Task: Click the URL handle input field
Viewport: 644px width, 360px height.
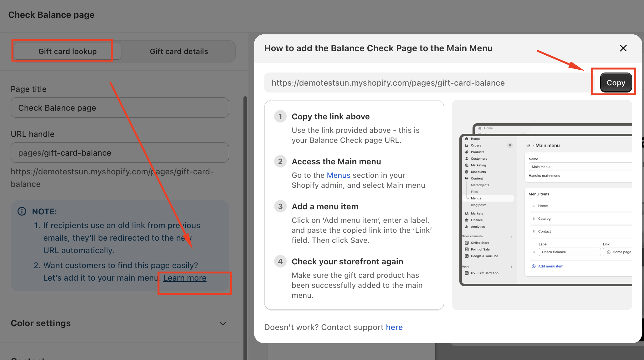Action: [120, 153]
